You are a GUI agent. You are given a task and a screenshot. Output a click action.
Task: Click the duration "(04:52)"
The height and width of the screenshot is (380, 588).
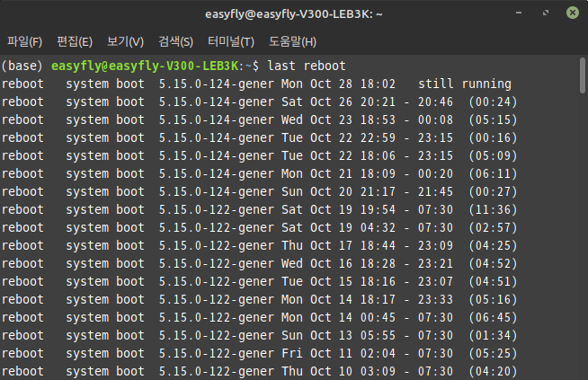tap(493, 264)
